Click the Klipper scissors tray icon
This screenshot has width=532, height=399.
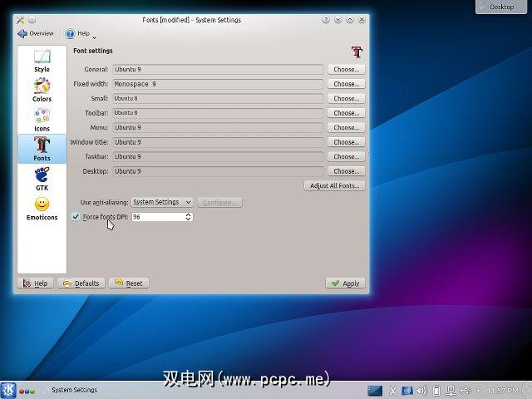(x=393, y=391)
